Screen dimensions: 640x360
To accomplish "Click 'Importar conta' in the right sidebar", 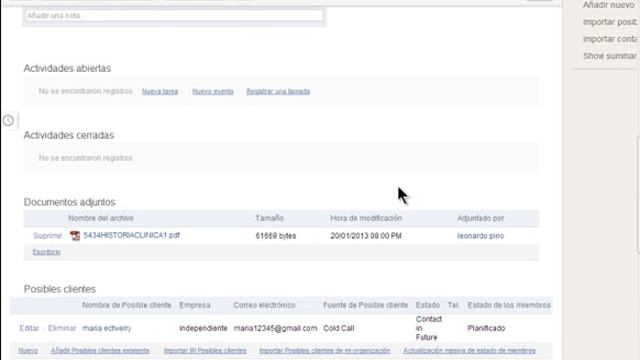I will [610, 39].
